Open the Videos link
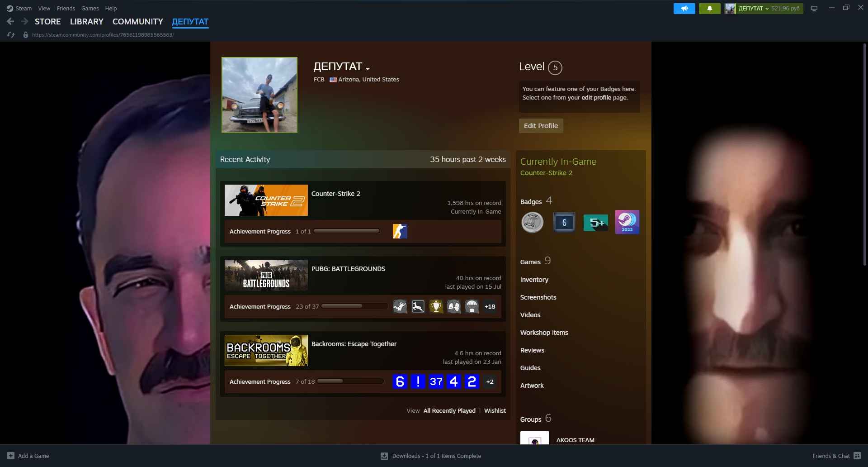 click(x=530, y=315)
